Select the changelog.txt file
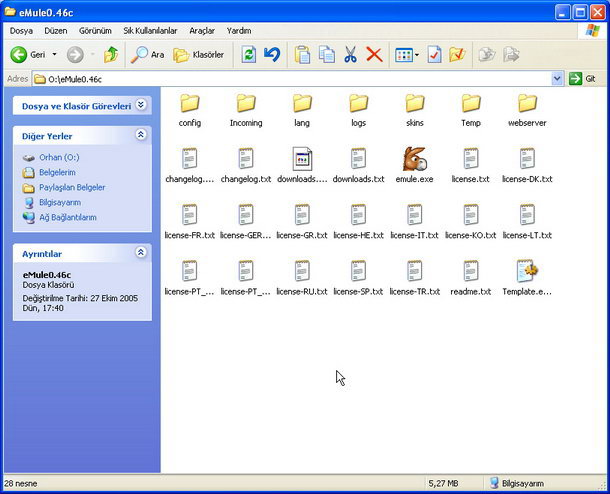Viewport: 610px width, 494px height. click(x=246, y=165)
